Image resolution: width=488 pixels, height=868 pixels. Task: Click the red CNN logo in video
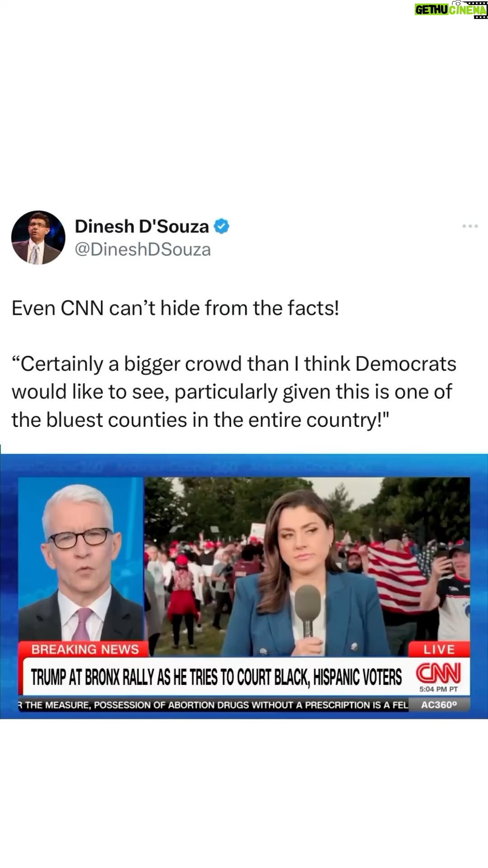[438, 674]
